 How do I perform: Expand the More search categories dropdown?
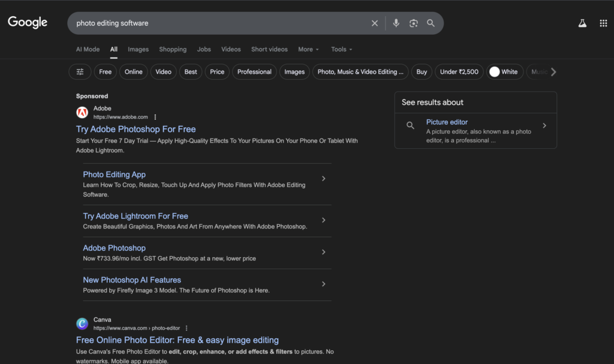308,49
